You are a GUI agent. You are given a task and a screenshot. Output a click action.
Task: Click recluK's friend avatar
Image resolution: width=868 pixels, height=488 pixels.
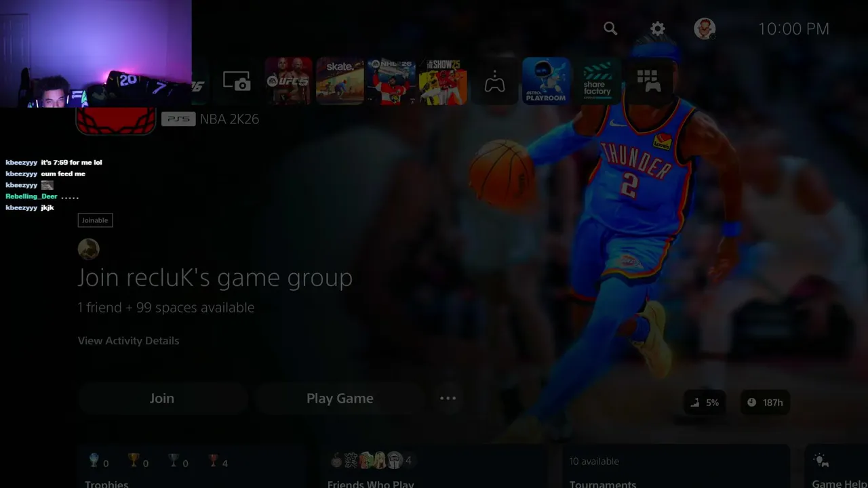point(89,249)
